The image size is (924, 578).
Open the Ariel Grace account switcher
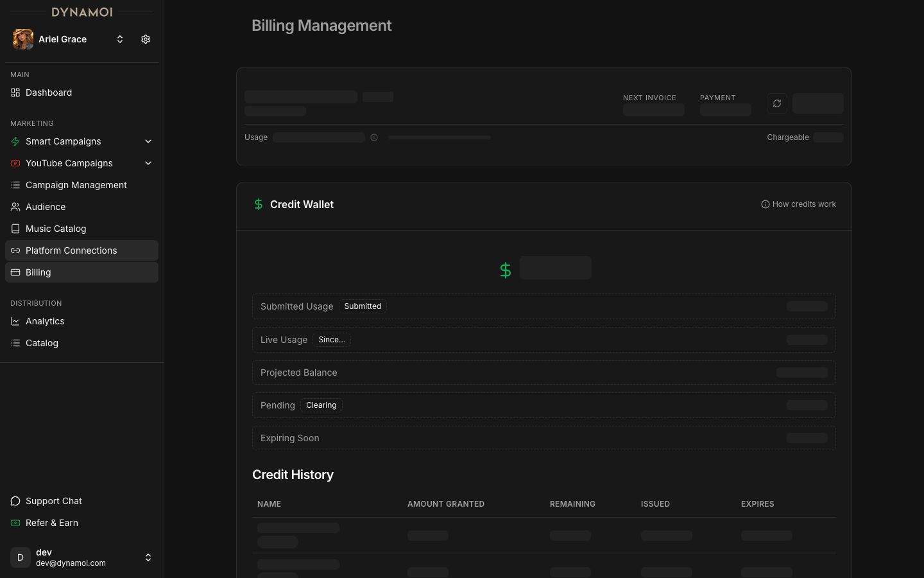119,39
